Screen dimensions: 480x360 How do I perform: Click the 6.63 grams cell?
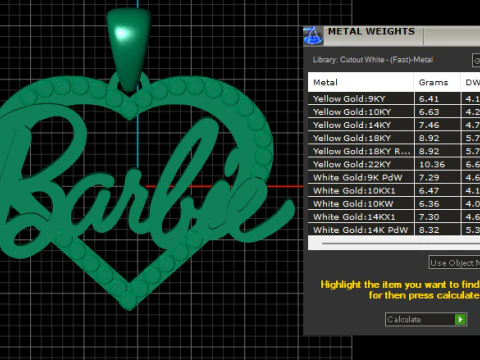[x=437, y=112]
